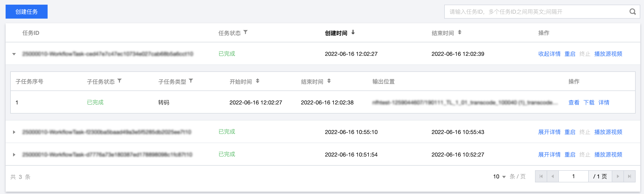Screen dimensions: 644x194
Task: Filter subtask status funnel icon
Action: point(119,81)
